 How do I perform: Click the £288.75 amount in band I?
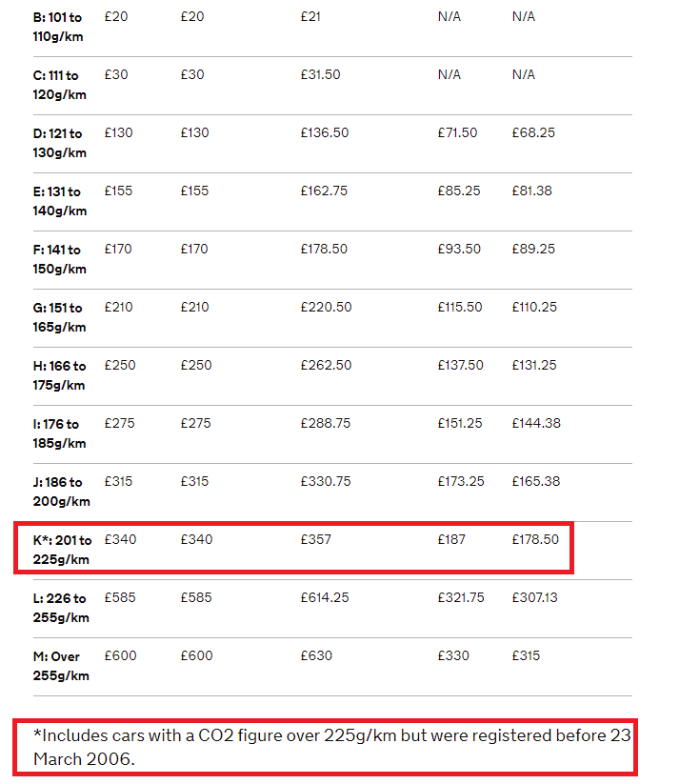(x=326, y=423)
